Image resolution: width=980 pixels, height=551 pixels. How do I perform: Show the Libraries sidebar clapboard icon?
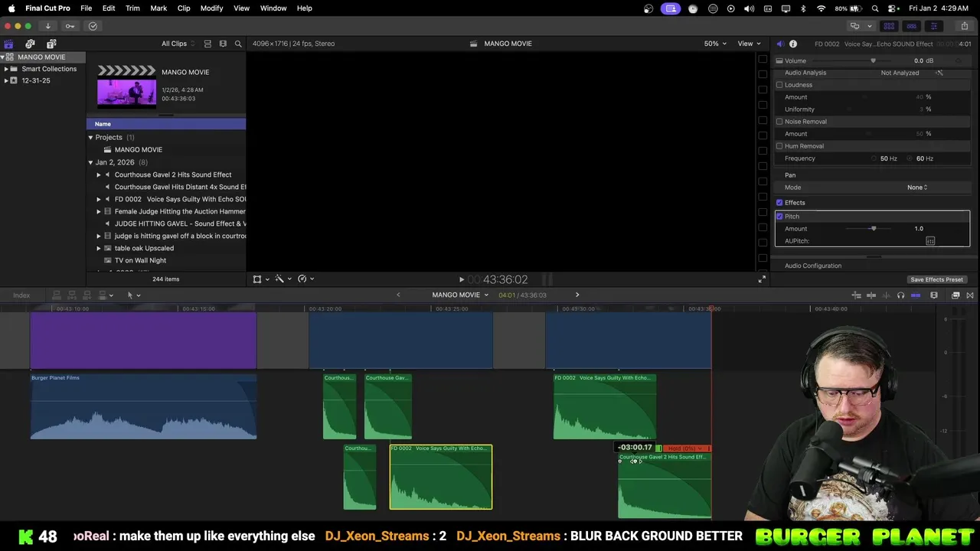pos(8,44)
